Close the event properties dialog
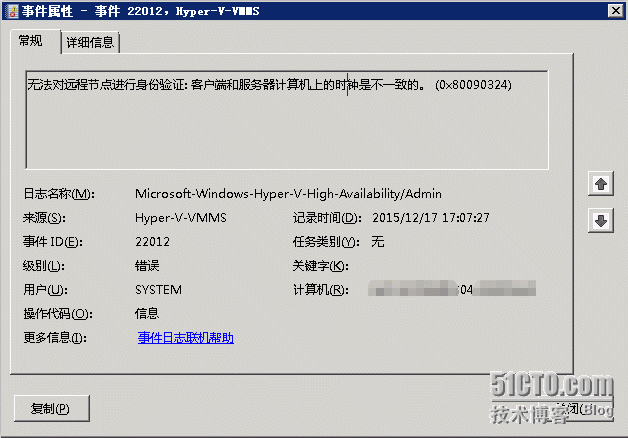This screenshot has width=628, height=438. point(615,10)
